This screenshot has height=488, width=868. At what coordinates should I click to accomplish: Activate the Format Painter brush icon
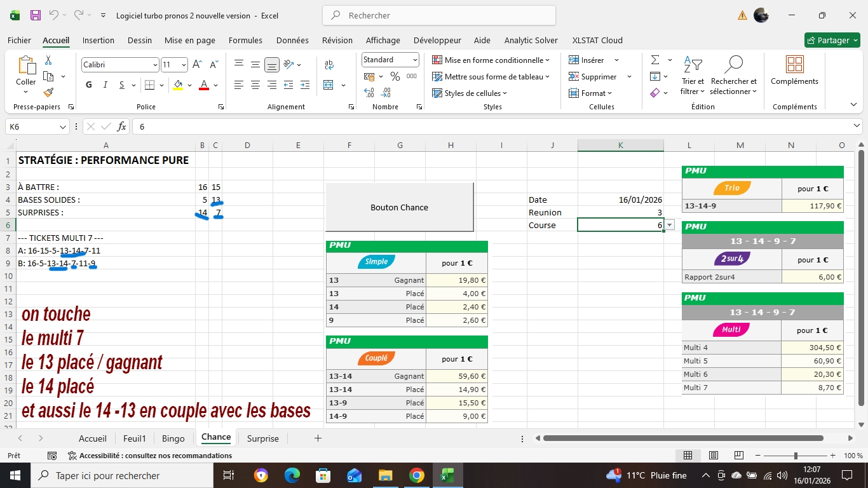coord(48,92)
